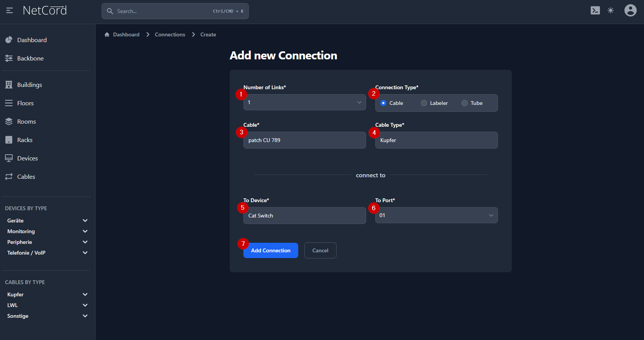Click the home icon in breadcrumb
The image size is (644, 340).
[x=107, y=35]
